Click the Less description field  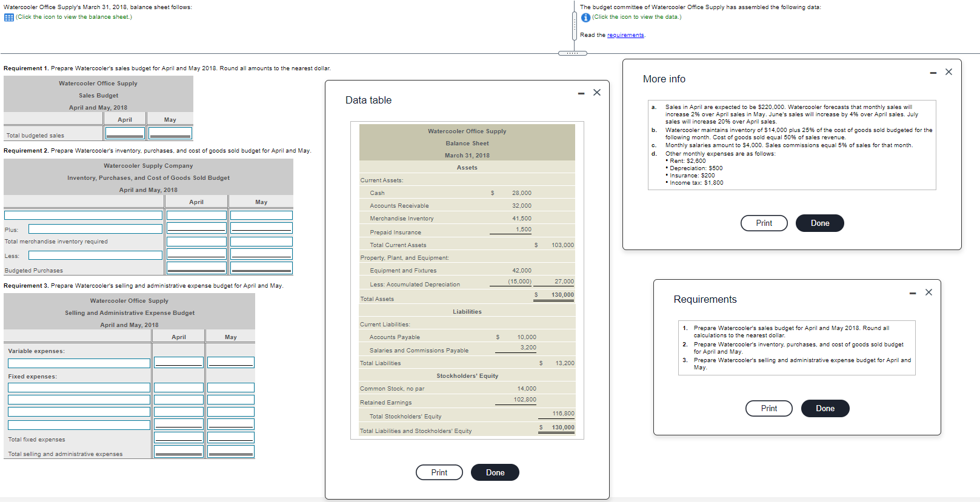pyautogui.click(x=95, y=256)
